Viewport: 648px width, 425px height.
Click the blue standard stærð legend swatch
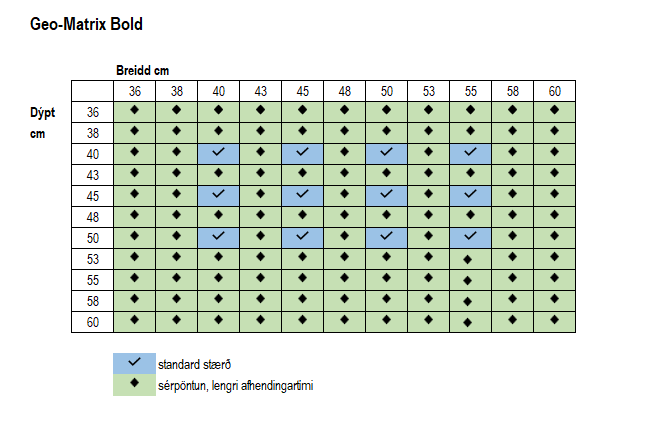click(134, 363)
